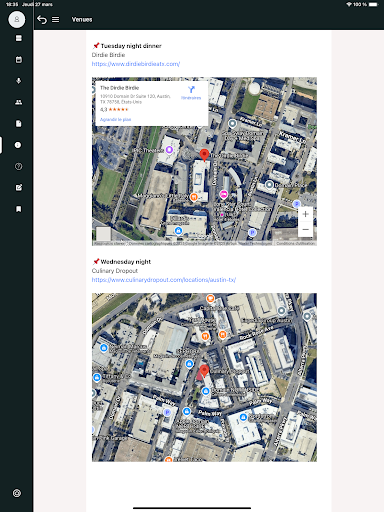Open the calendar agenda in sidebar

click(x=19, y=60)
